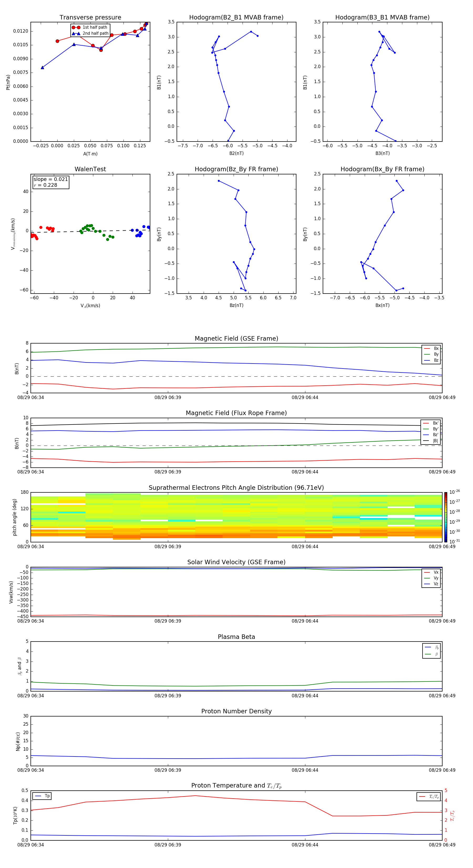Click the 'Np(#/cc)' y-axis label

click(18, 741)
